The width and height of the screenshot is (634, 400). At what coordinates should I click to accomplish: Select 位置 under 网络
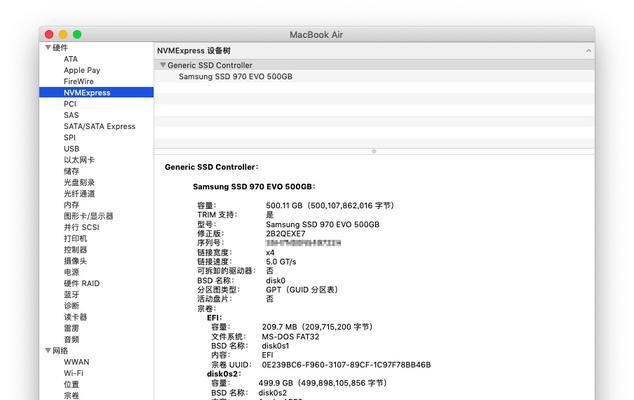[x=72, y=384]
